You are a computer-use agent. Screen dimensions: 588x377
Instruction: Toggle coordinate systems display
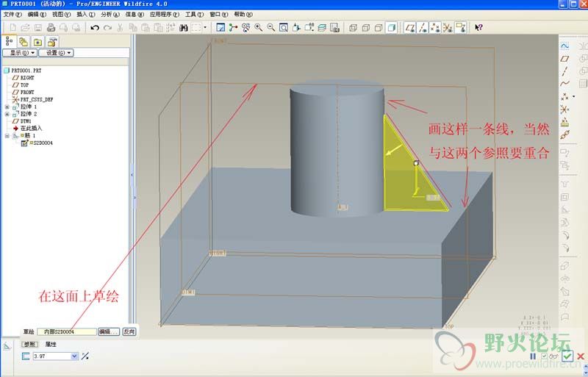coord(448,27)
